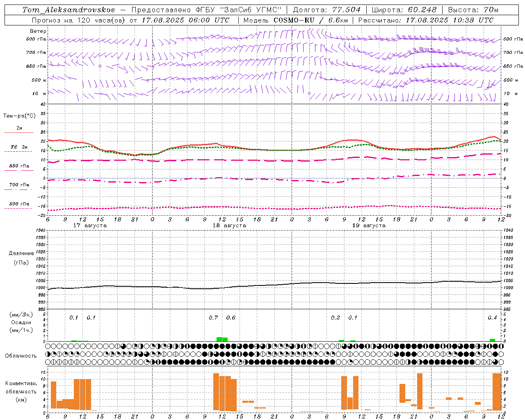Click the "Тем-ра(°C)" temperature legend title
525x420 pixels.
point(19,116)
